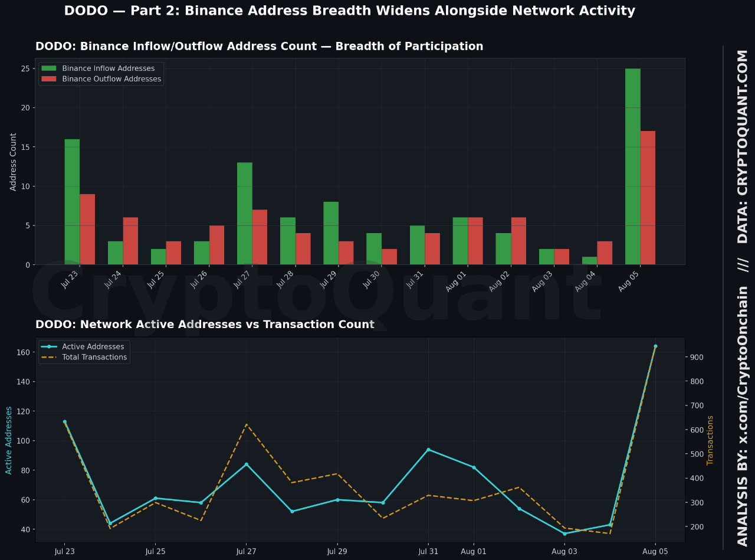755x560 pixels.
Task: Select the green inflow bar for Aug 03
Action: pos(547,257)
